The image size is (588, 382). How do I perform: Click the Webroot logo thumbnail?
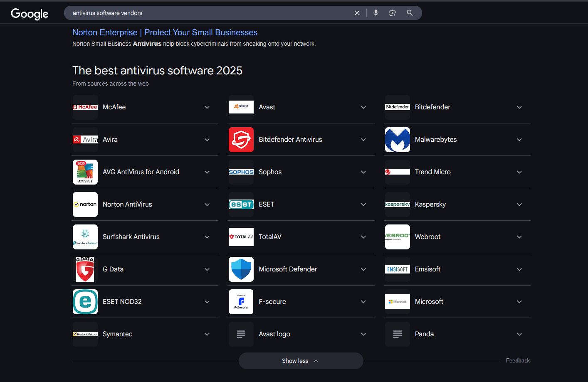[x=398, y=237]
